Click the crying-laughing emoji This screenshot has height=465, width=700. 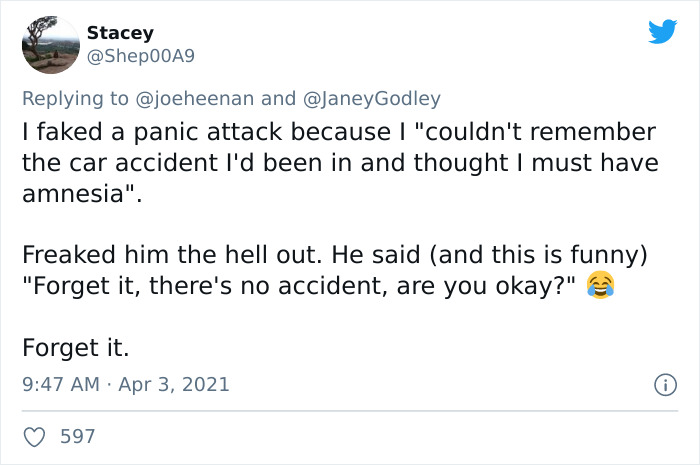coord(601,287)
